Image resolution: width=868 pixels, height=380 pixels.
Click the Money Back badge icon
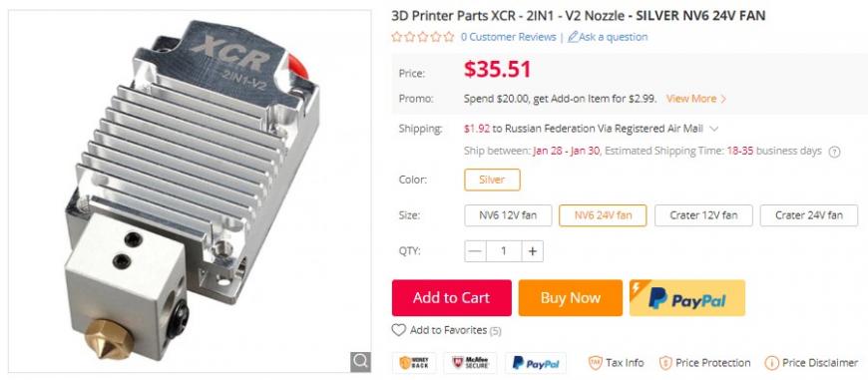414,363
